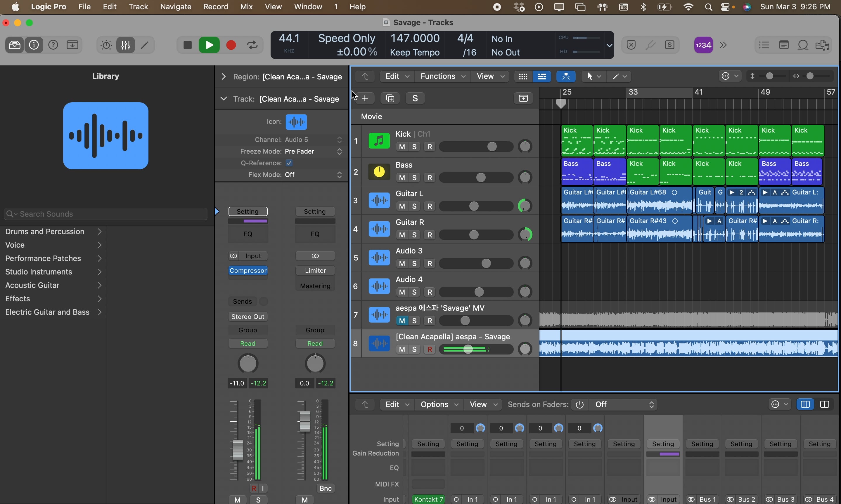Open the List Editors icon
This screenshot has height=504, width=841.
(x=764, y=45)
